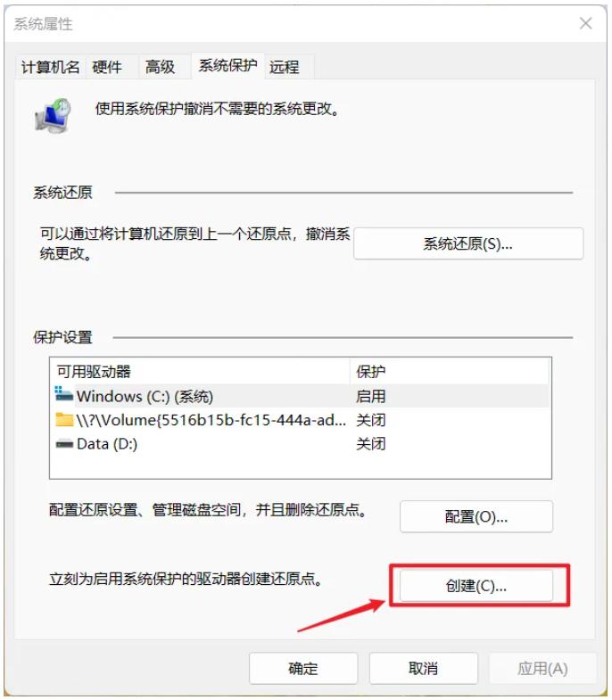Select the \\?\Volume{5516b15b...} drive row
Image resolution: width=612 pixels, height=700 pixels.
pyautogui.click(x=300, y=420)
